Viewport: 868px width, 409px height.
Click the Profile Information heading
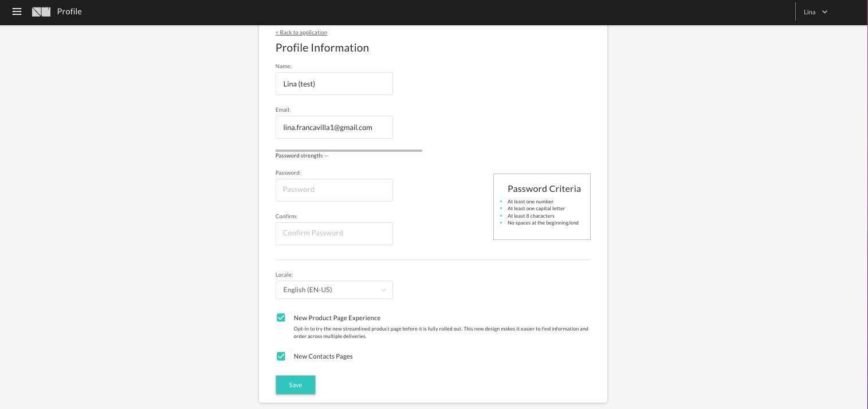pos(322,48)
